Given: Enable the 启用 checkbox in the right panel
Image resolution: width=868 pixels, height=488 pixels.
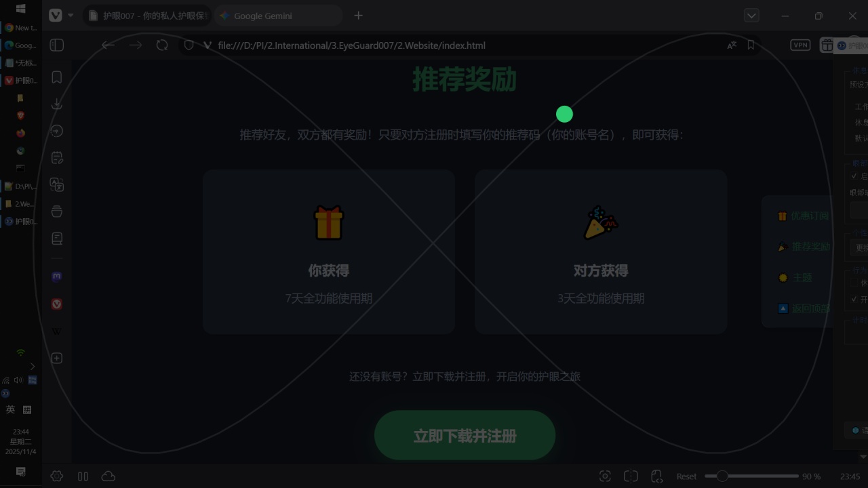Looking at the screenshot, I should 853,176.
